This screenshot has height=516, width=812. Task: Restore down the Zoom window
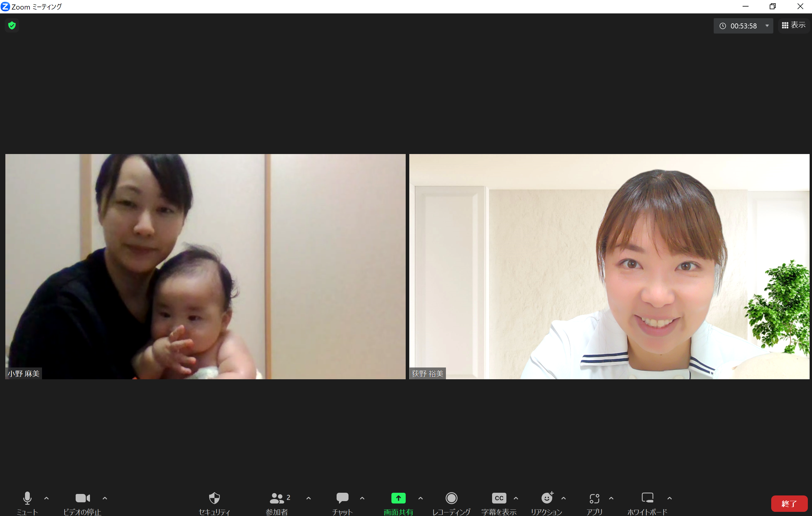(x=773, y=7)
